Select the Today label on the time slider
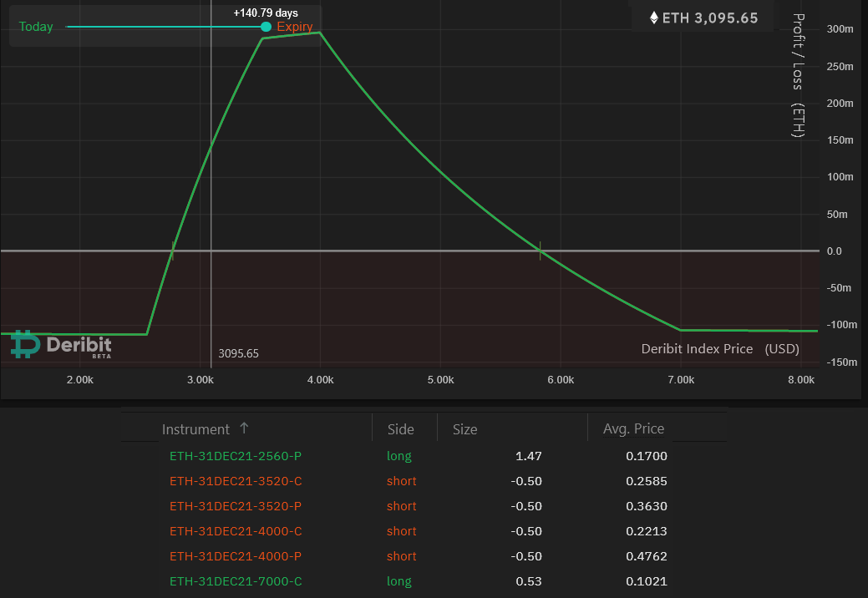This screenshot has height=598, width=868. tap(36, 27)
